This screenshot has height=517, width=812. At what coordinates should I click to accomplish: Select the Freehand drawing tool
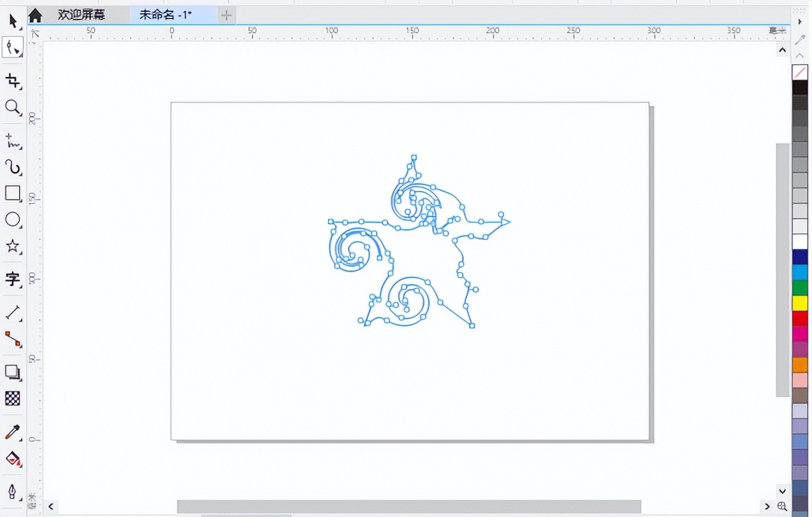(x=13, y=141)
